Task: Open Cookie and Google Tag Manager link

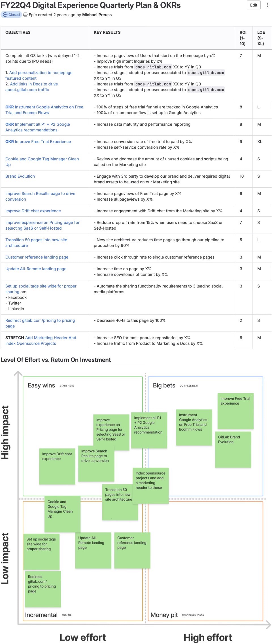Action: tap(42, 159)
